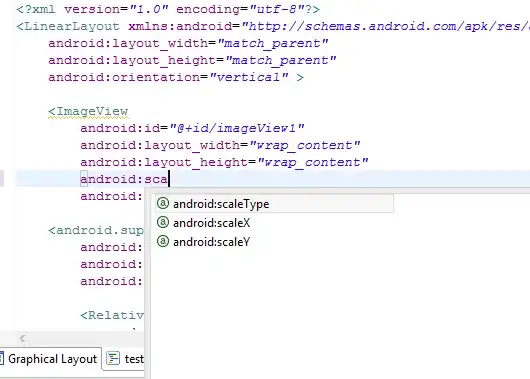This screenshot has width=530, height=379.
Task: Click the attribute icon beside android:scaleY
Action: pos(163,241)
